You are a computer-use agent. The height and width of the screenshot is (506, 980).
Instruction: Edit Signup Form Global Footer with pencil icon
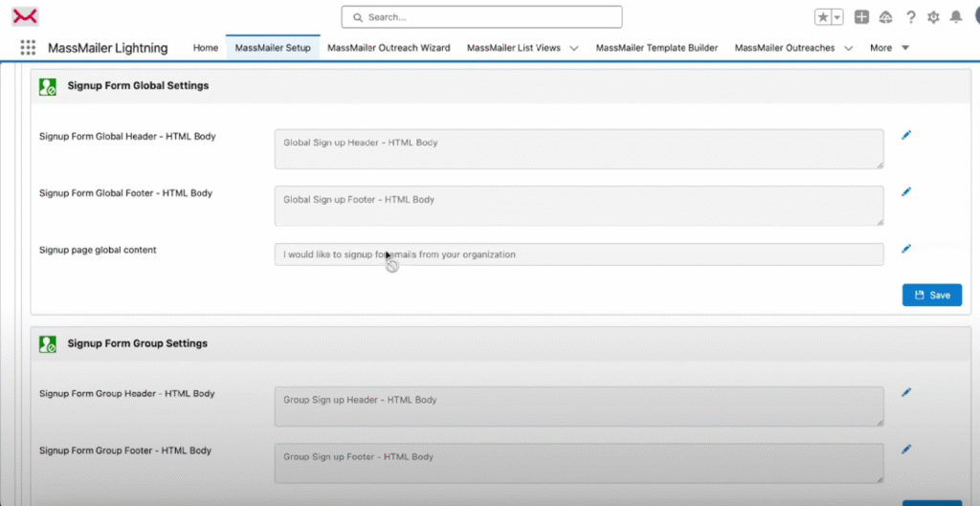coord(906,191)
